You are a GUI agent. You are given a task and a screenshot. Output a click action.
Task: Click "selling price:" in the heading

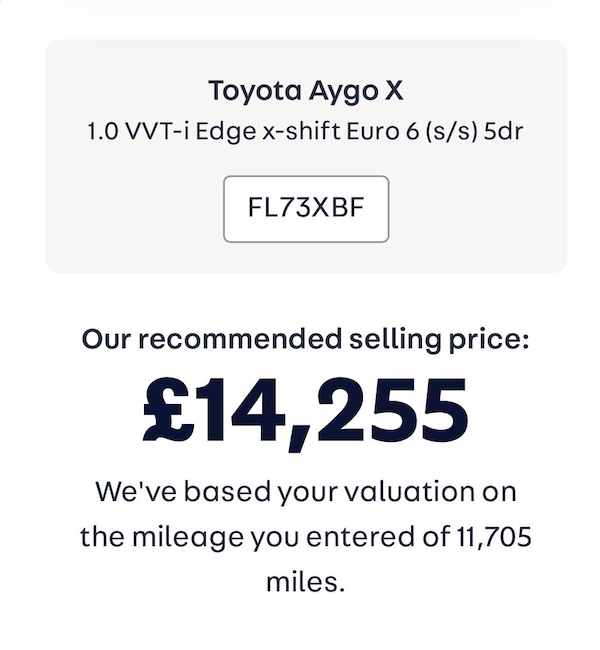437,340
